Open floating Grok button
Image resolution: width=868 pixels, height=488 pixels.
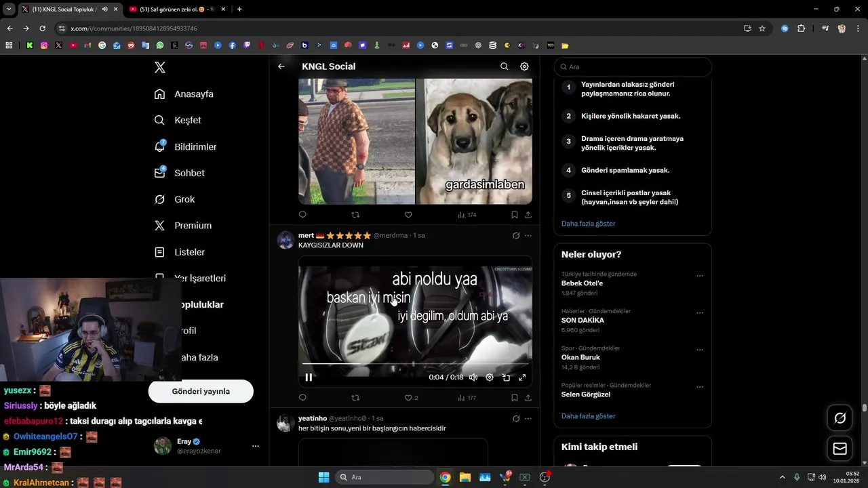coord(840,418)
